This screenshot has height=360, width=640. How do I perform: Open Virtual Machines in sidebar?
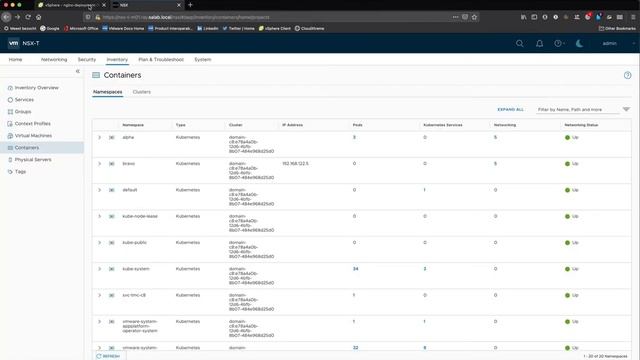(x=33, y=136)
